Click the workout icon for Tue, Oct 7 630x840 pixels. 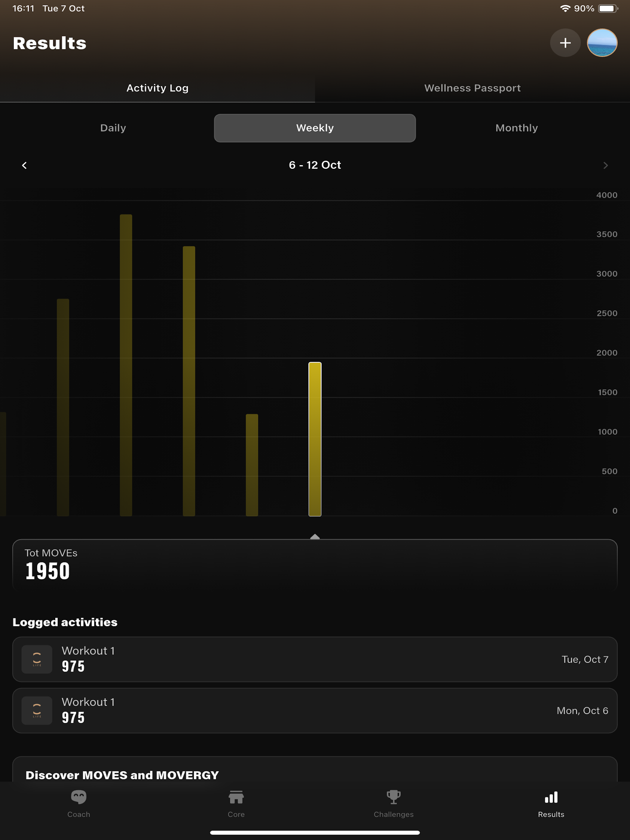click(x=37, y=659)
